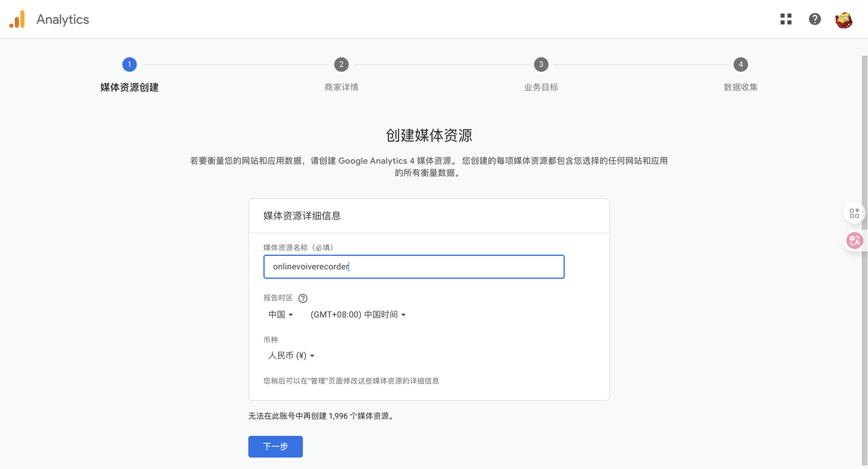Screen dimensions: 868x469
Task: Select step 3 circle 业务目标
Action: click(540, 64)
